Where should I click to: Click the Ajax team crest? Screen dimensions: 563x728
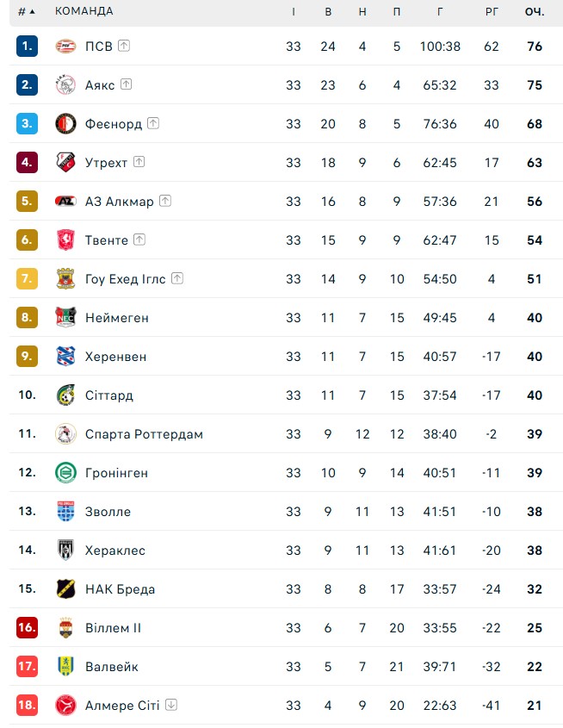tap(65, 85)
